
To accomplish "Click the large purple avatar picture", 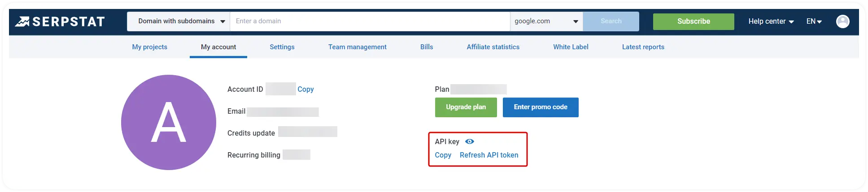I will [169, 122].
